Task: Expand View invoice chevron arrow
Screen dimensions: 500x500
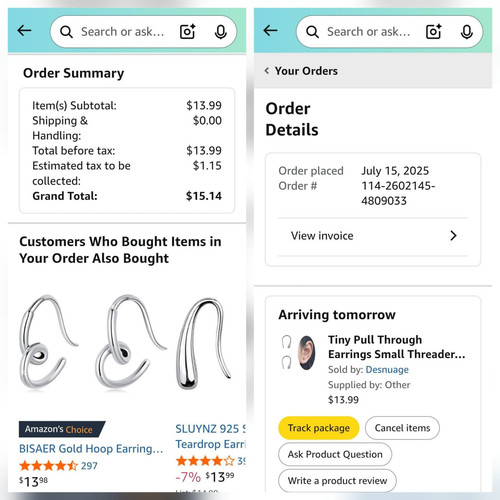Action: click(x=453, y=236)
